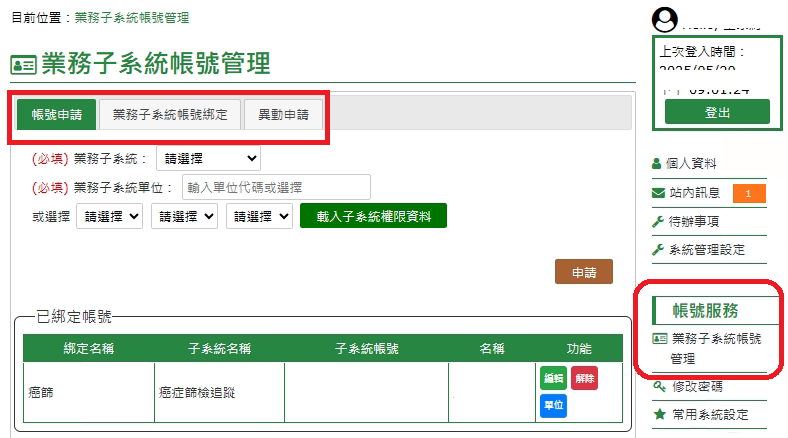Click the green 登出 button
This screenshot has height=438, width=788.
pos(717,112)
